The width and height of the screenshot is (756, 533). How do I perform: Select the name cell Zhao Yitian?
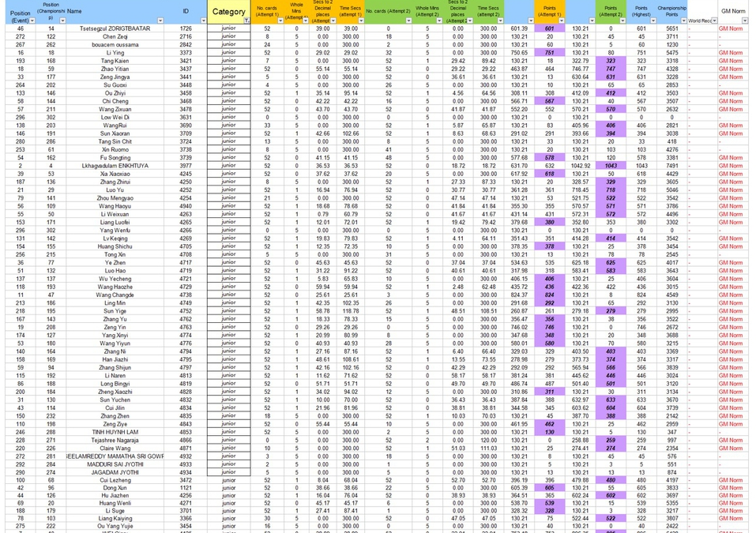(x=115, y=69)
